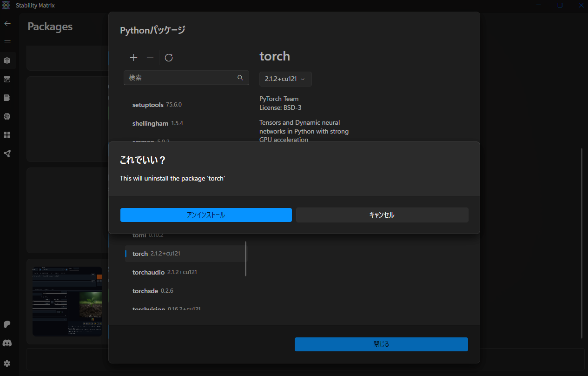The height and width of the screenshot is (376, 588).
Task: Open the Model Browser globe icon
Action: [x=7, y=116]
